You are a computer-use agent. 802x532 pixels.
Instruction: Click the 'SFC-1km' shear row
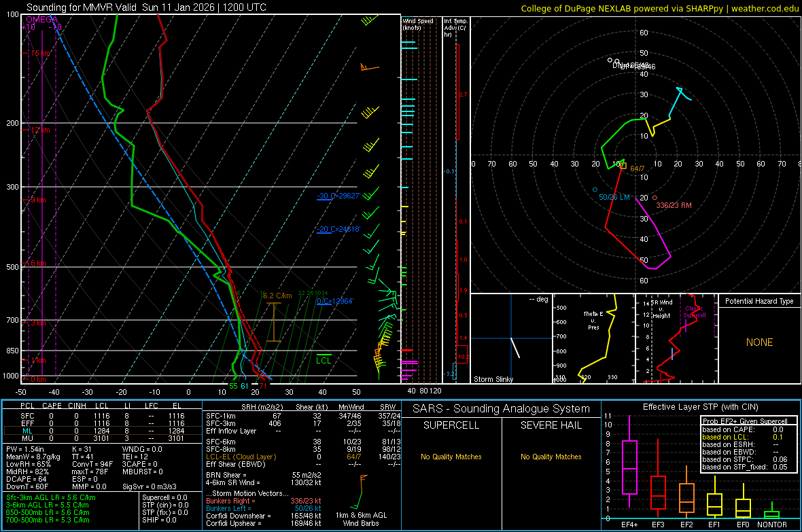[303, 416]
